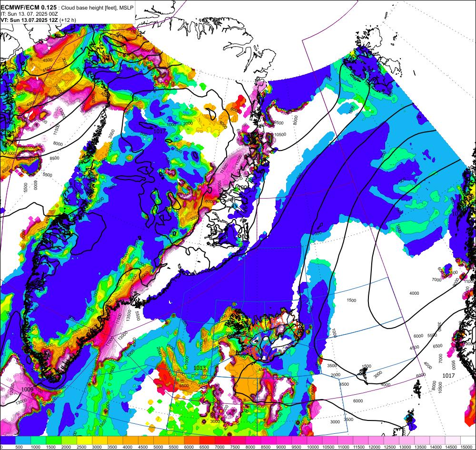
Task: Click the '1009' pressure label on the map
Action: coord(27,389)
